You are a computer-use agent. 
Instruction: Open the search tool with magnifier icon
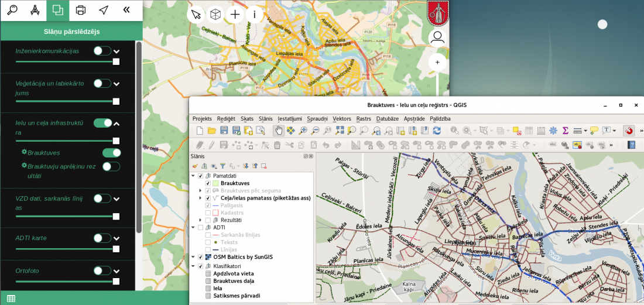[x=12, y=10]
